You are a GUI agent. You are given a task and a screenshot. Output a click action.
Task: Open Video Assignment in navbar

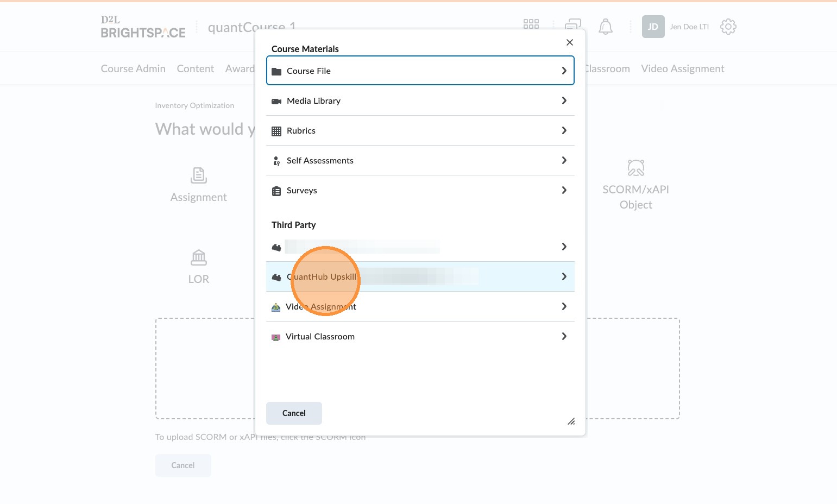click(682, 69)
